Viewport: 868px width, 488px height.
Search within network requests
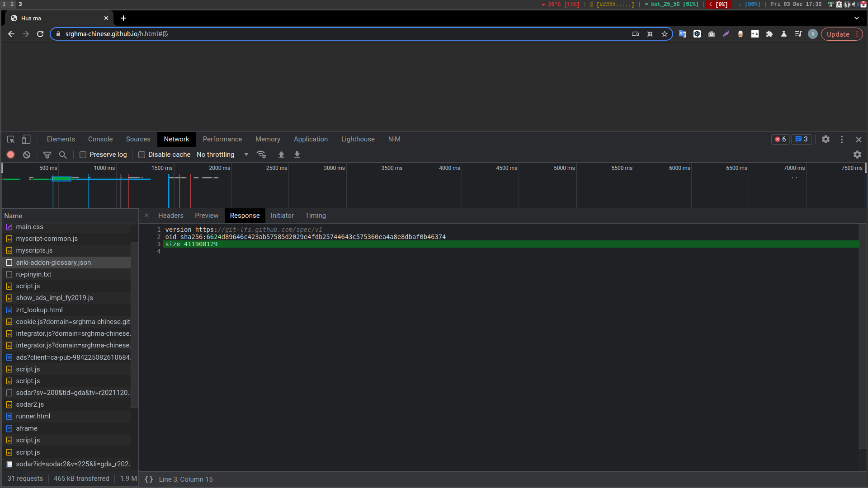(x=63, y=155)
